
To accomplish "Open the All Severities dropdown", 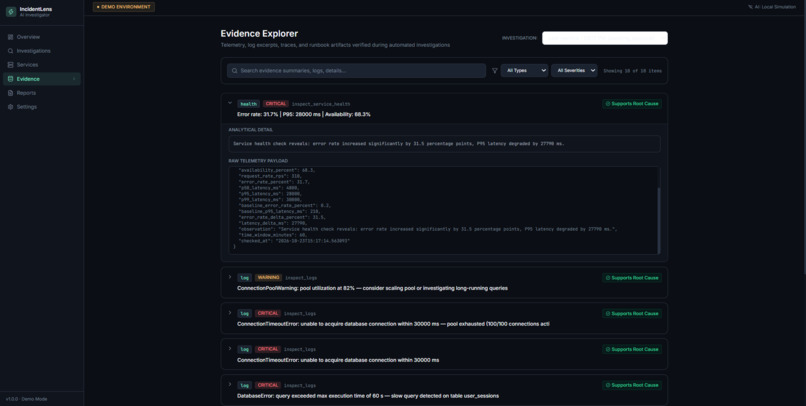I will [x=574, y=71].
